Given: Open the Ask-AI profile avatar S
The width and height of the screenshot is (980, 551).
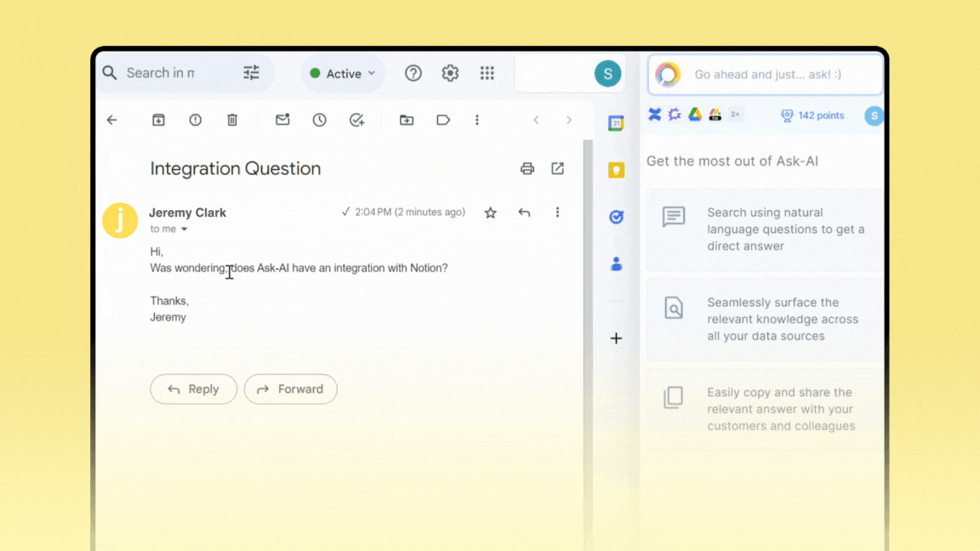Looking at the screenshot, I should pos(874,116).
